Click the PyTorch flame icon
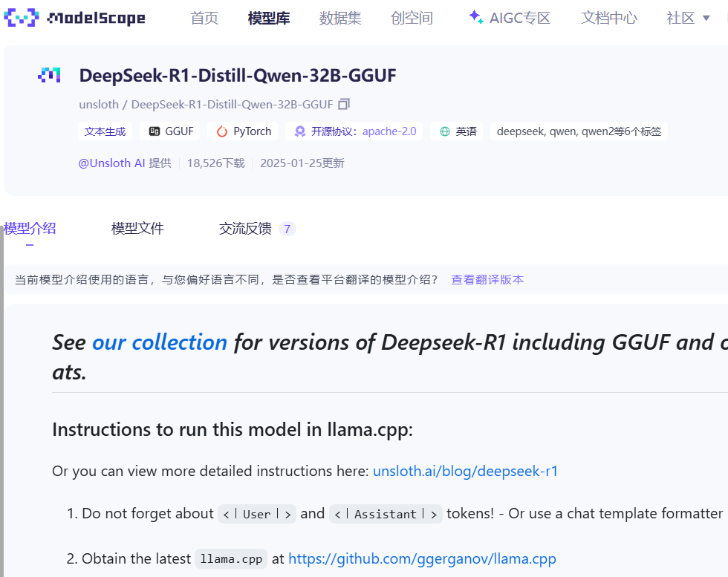This screenshot has width=728, height=577. 222,132
